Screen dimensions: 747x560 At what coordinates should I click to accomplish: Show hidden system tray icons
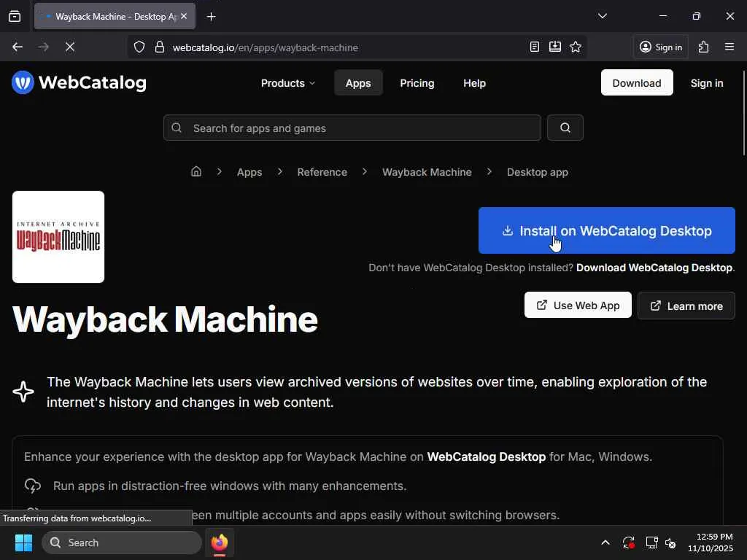coord(605,542)
